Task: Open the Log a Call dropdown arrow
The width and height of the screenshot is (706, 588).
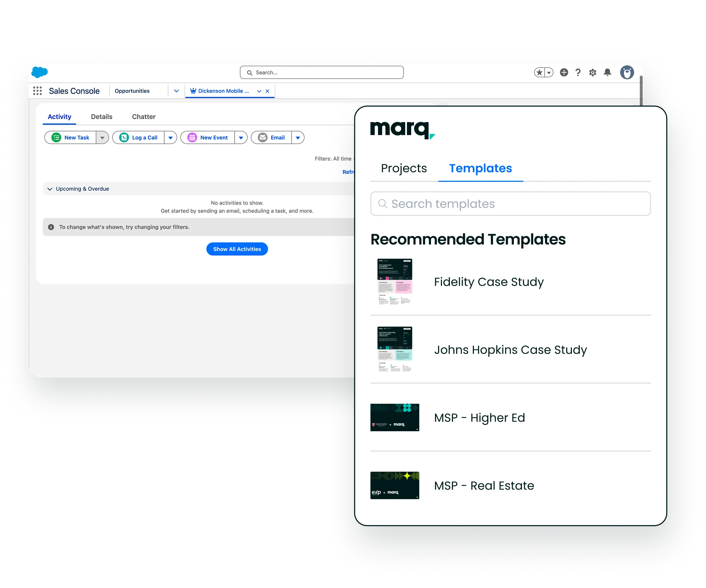Action: pos(171,138)
